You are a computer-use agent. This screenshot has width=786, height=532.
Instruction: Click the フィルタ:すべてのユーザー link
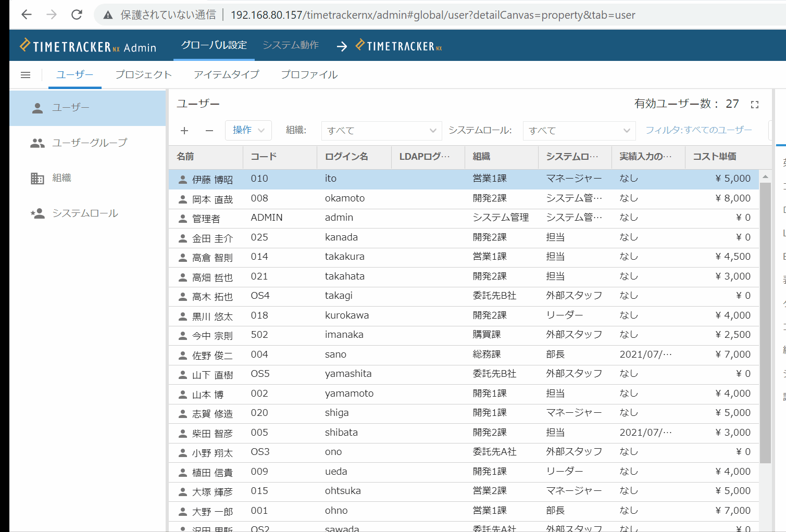[x=698, y=130]
